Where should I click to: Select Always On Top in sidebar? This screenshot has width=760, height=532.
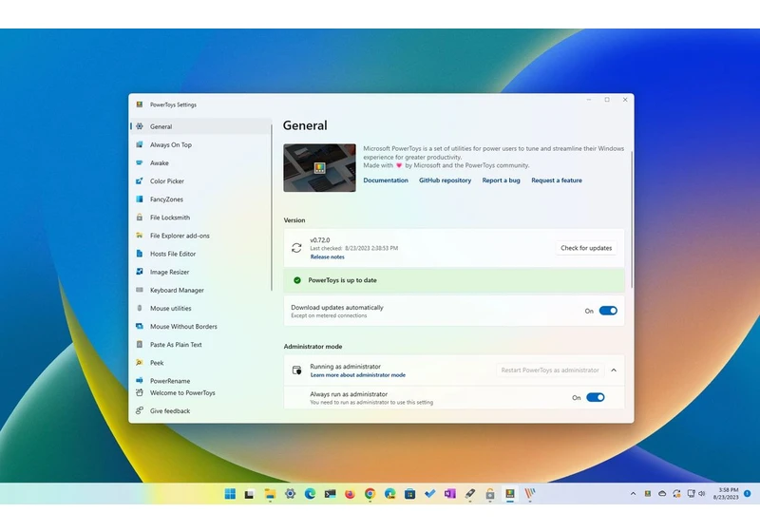pyautogui.click(x=200, y=144)
